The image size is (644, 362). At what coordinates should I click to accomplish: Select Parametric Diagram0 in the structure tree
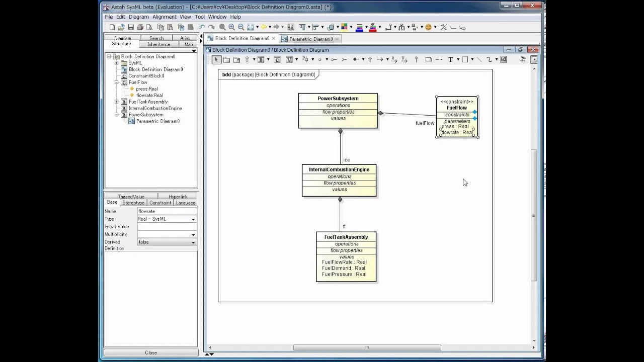click(x=158, y=121)
